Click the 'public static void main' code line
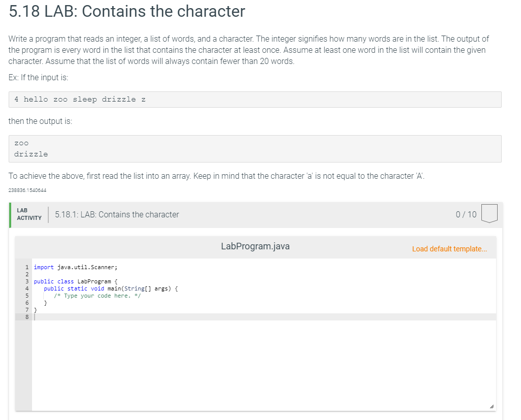 tap(111, 289)
